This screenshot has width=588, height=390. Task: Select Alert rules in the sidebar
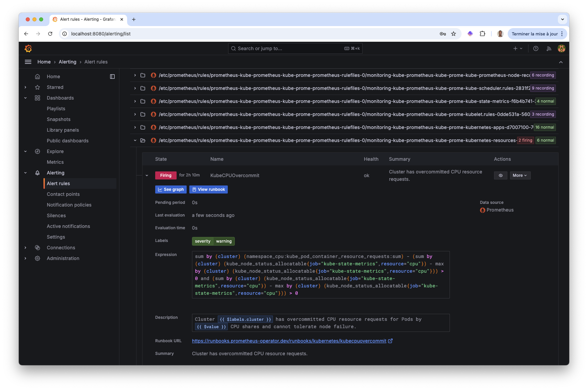tap(59, 183)
